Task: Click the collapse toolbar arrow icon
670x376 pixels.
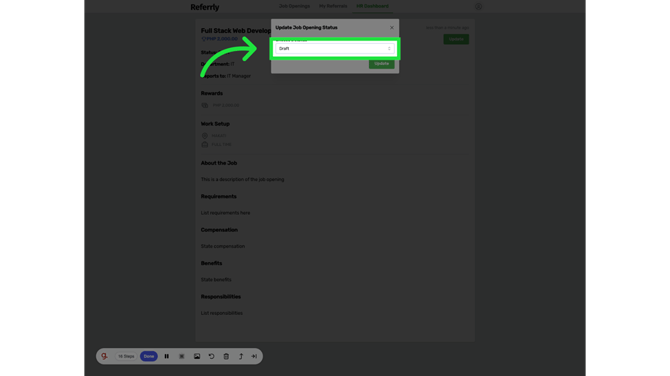Action: coord(254,356)
